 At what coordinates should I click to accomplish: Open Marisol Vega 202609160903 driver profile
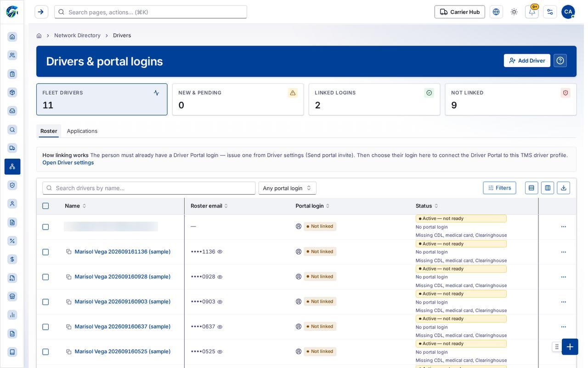tap(123, 302)
